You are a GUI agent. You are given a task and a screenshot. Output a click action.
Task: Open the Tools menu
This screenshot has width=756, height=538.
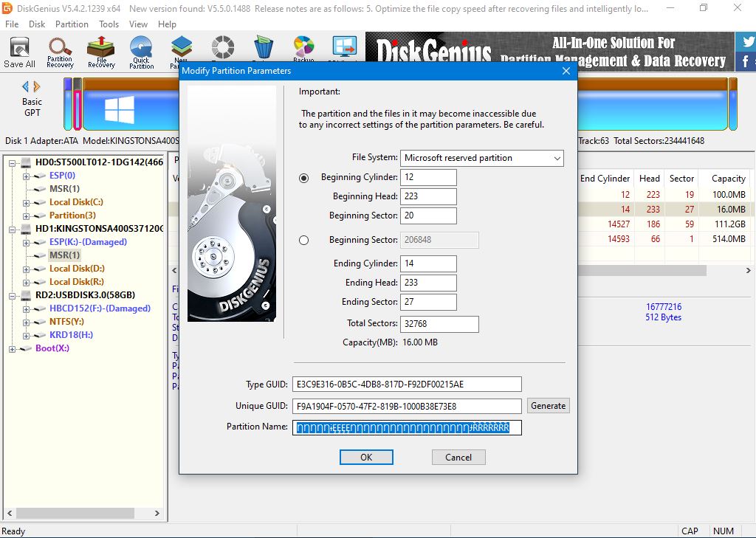click(x=109, y=24)
